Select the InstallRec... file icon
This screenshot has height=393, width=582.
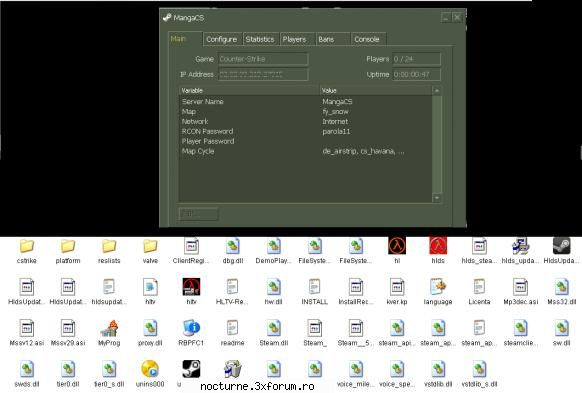tap(356, 287)
